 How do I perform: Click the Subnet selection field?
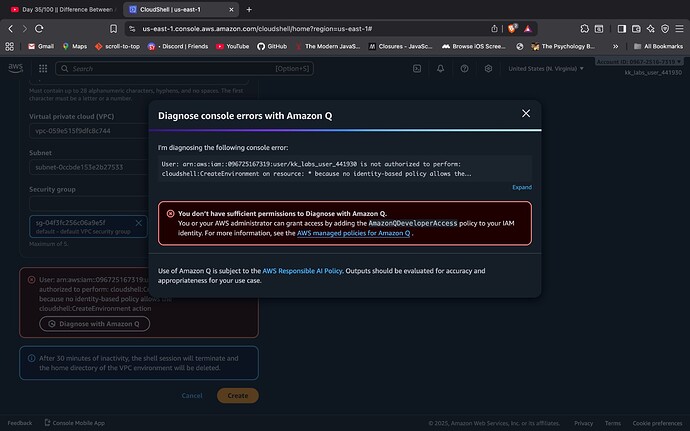[88, 167]
